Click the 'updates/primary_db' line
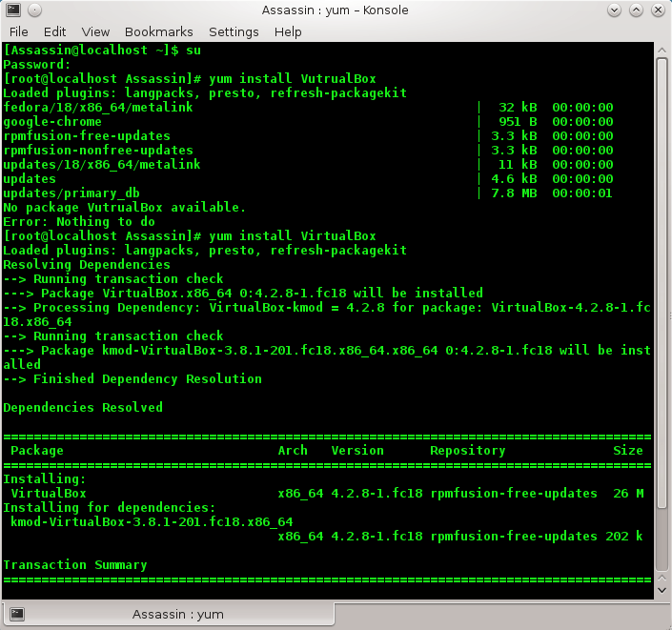Screen dimensions: 672x630 point(71,193)
